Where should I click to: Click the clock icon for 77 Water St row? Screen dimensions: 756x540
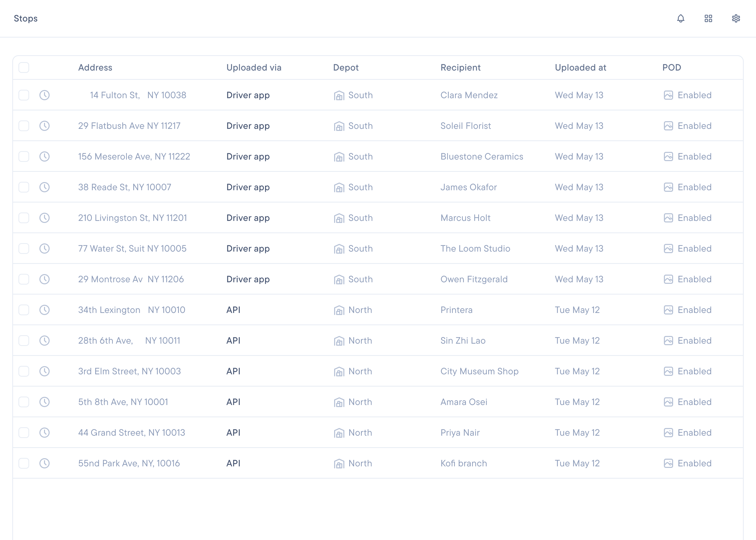coord(44,248)
